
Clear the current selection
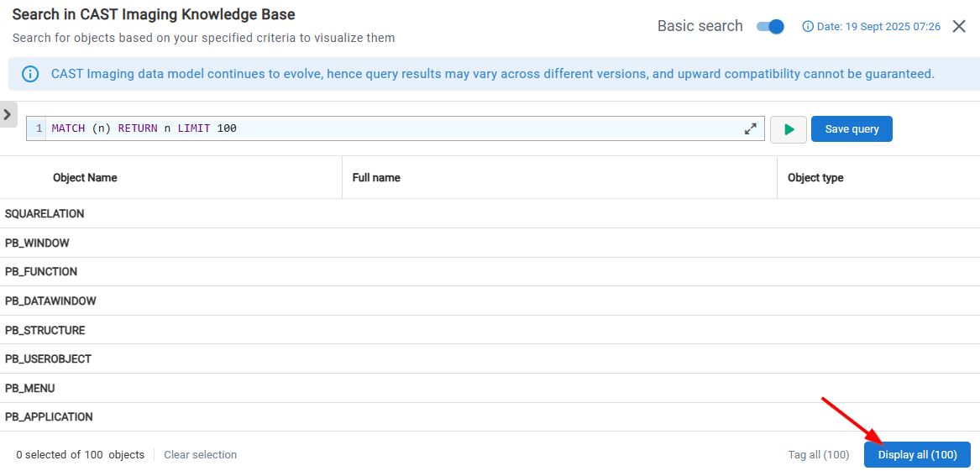(x=200, y=455)
